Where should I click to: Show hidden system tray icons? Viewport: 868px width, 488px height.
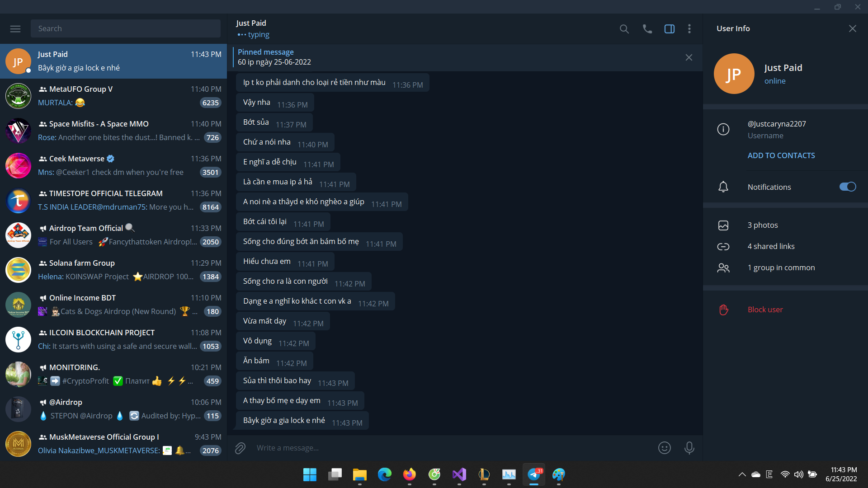742,474
